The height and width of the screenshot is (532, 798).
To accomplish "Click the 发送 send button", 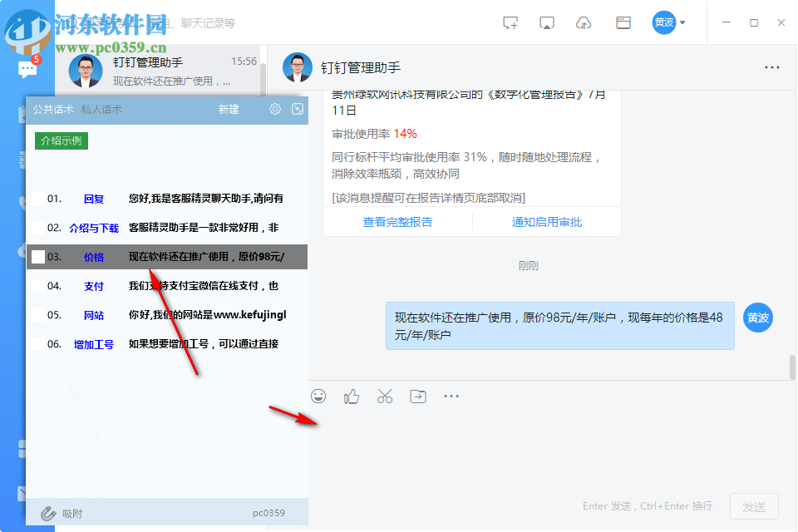I will coord(754,506).
